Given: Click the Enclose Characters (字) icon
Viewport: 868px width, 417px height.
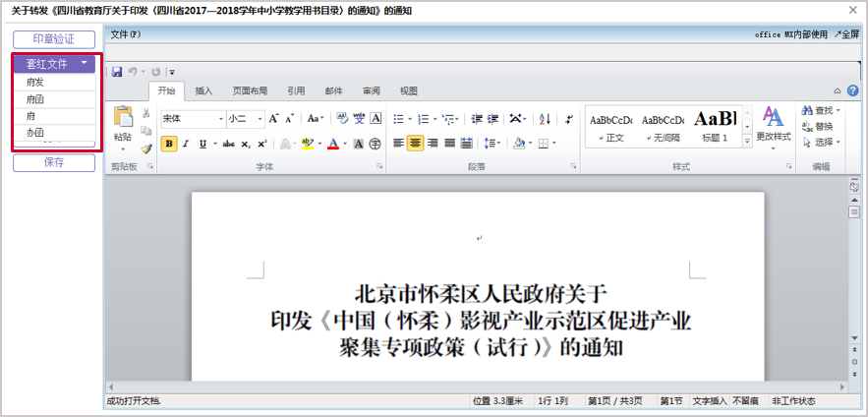Looking at the screenshot, I should click(x=376, y=144).
